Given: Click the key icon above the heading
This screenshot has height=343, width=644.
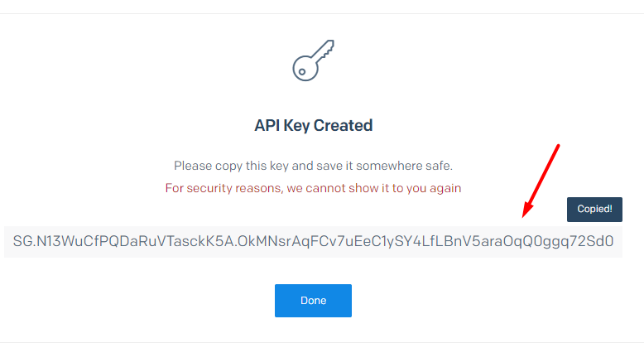Looking at the screenshot, I should click(x=313, y=60).
